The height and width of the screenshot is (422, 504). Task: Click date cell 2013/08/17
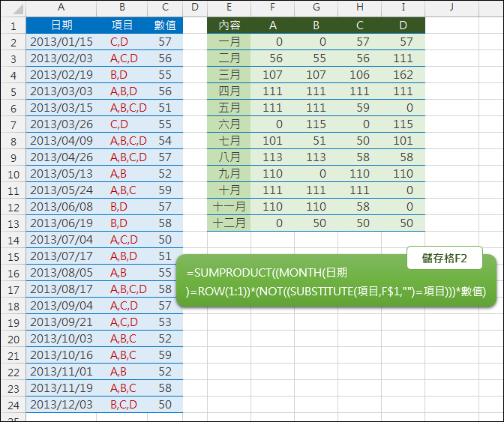pyautogui.click(x=61, y=289)
